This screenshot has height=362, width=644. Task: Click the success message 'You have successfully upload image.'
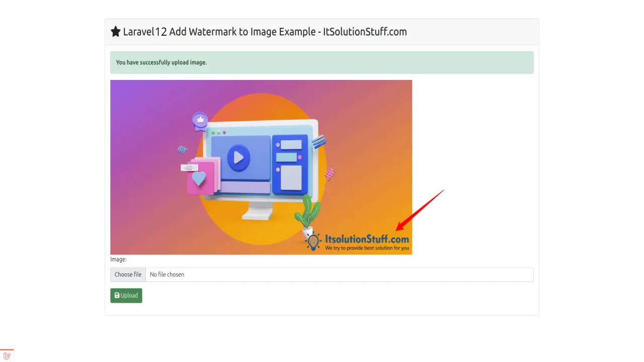pos(161,62)
